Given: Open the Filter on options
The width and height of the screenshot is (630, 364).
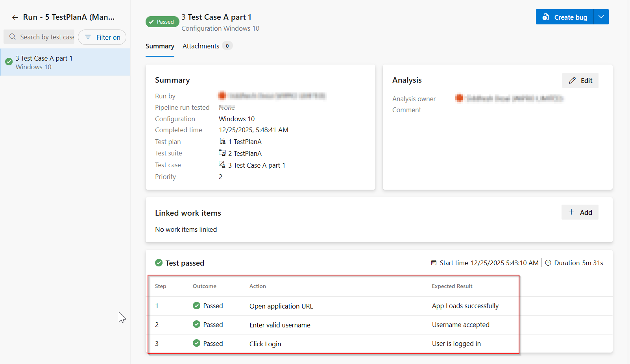Looking at the screenshot, I should point(102,37).
